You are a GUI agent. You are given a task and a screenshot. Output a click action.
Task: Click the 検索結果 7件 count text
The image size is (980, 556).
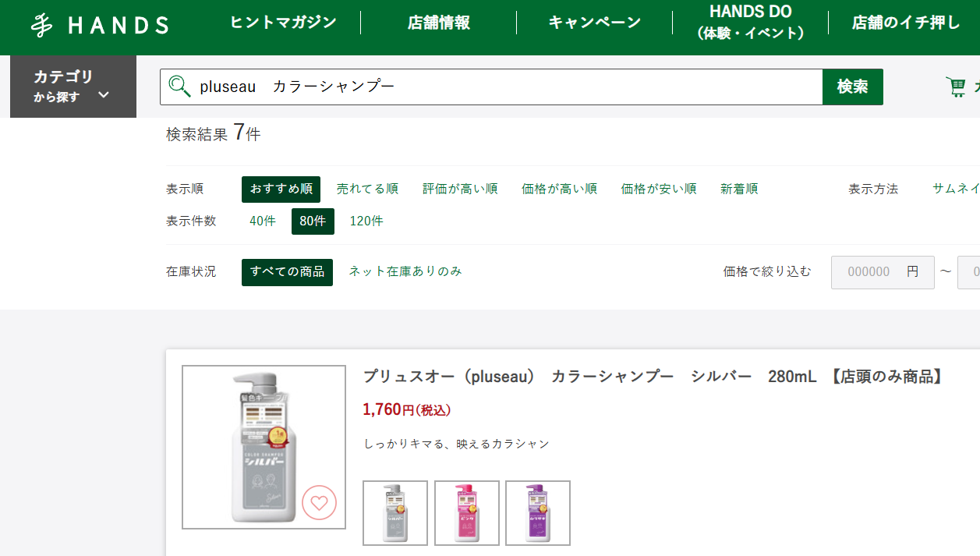coord(214,133)
